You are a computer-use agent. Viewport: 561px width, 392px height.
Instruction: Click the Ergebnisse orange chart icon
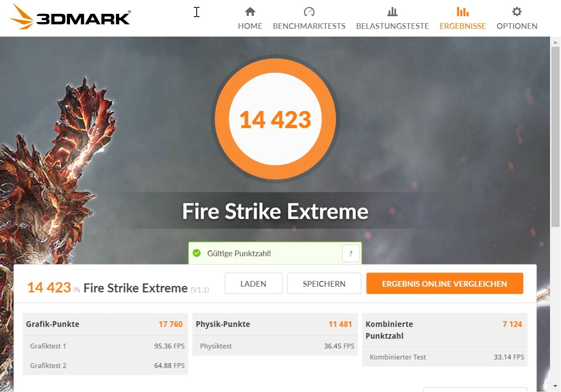click(462, 11)
